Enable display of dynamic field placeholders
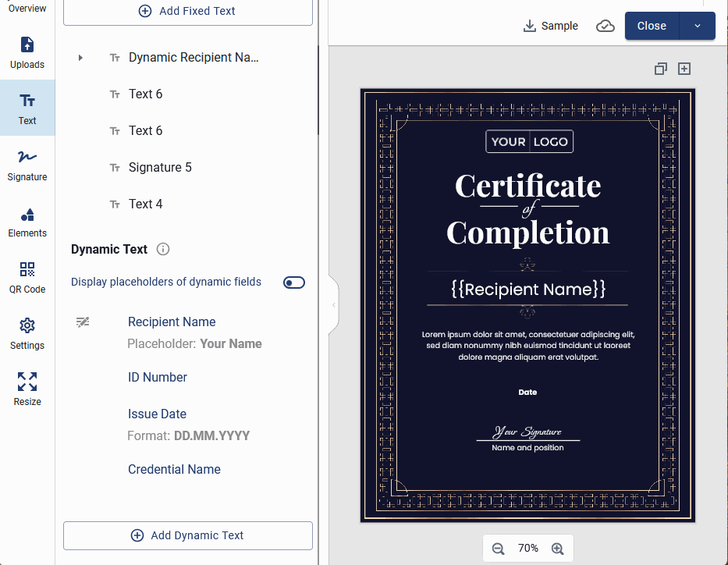 coord(294,282)
